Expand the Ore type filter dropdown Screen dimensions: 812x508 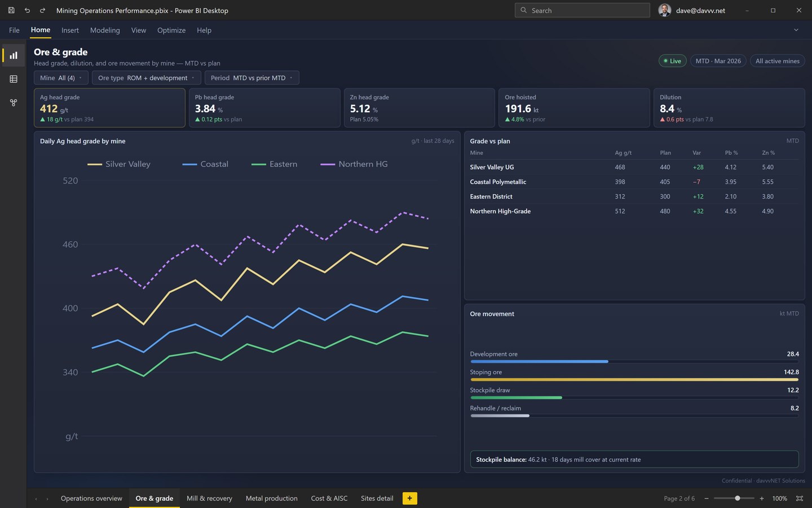(146, 78)
